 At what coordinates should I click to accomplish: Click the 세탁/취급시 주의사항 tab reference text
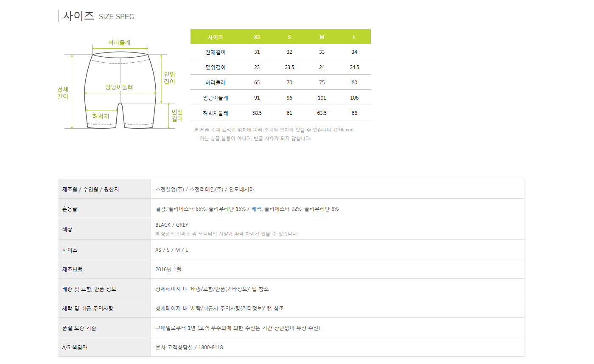(220, 308)
